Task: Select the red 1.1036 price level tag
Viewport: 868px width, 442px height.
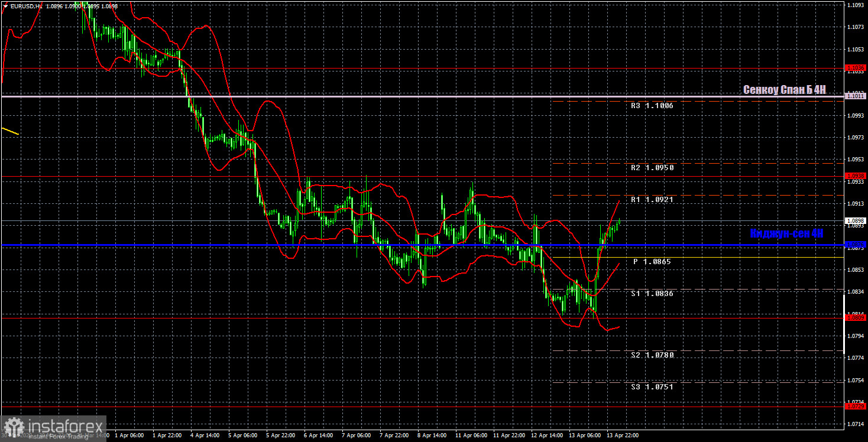Action: click(856, 68)
